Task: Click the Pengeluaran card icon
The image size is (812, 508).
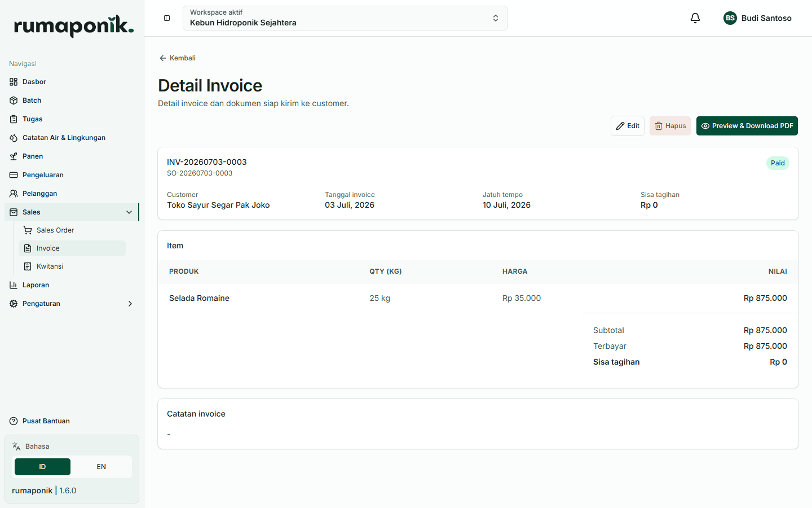Action: point(14,175)
